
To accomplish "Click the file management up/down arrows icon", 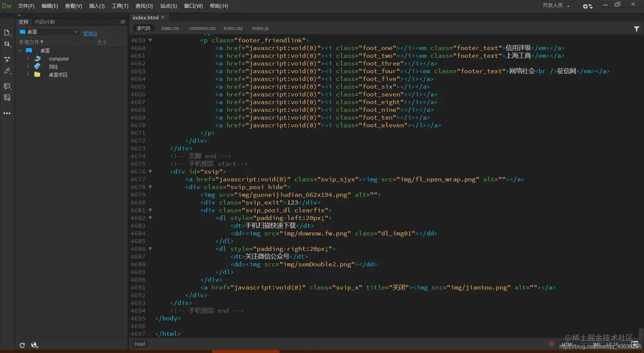I will (7, 44).
